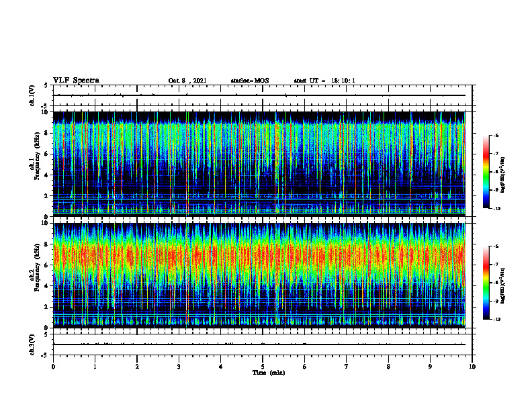Click the time axis tick label "6"

pos(304,367)
